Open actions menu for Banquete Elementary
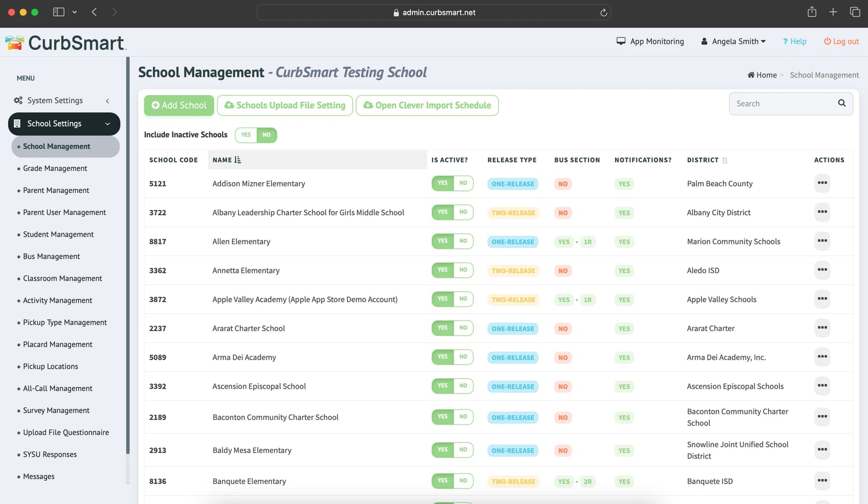Screen dimensions: 868x504 (822, 481)
